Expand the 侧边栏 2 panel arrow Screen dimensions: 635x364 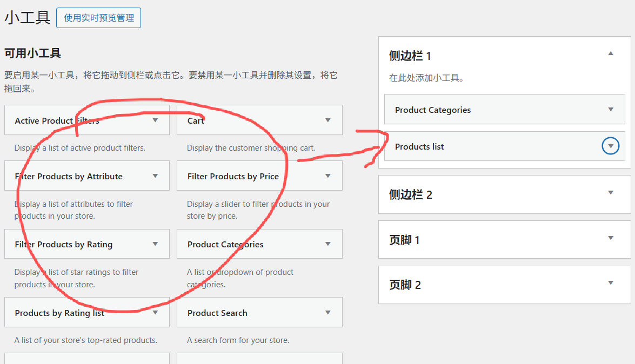[x=611, y=193]
